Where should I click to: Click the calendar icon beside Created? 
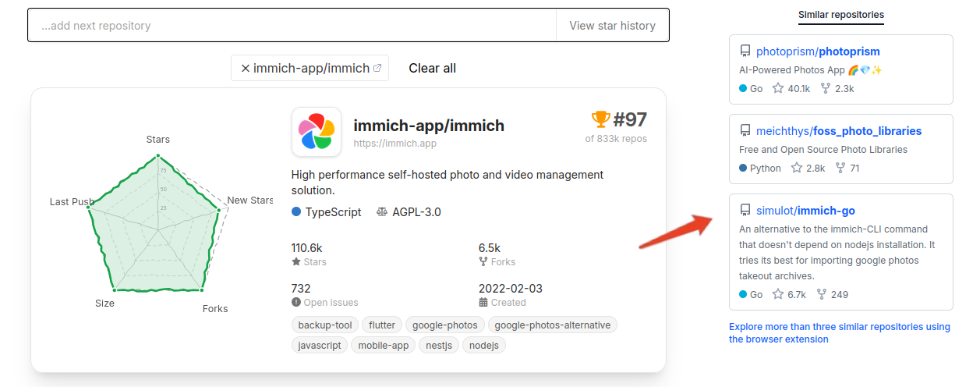(x=483, y=303)
